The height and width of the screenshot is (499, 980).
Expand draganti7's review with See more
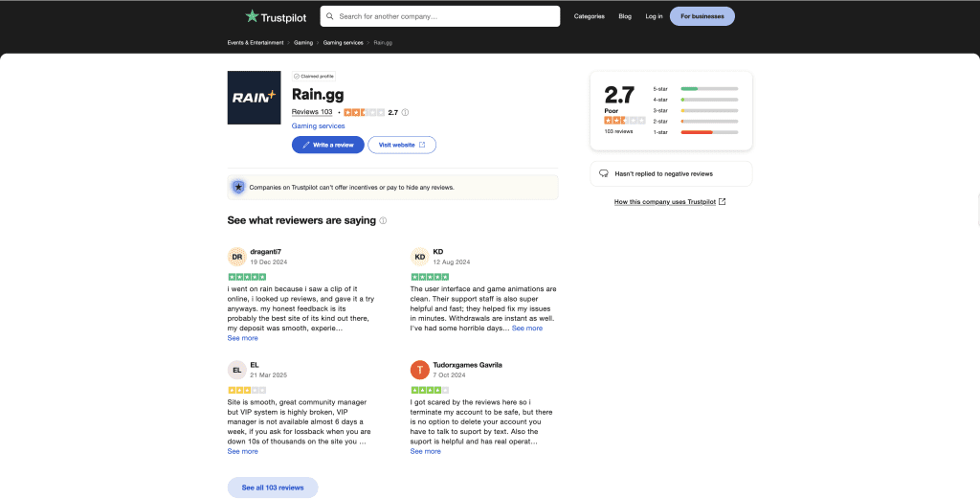tap(242, 338)
